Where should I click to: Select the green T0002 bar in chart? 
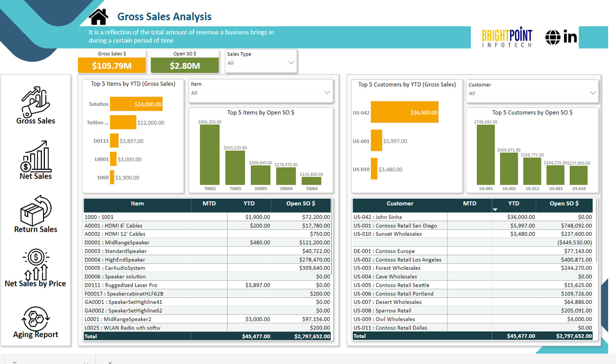pos(210,155)
